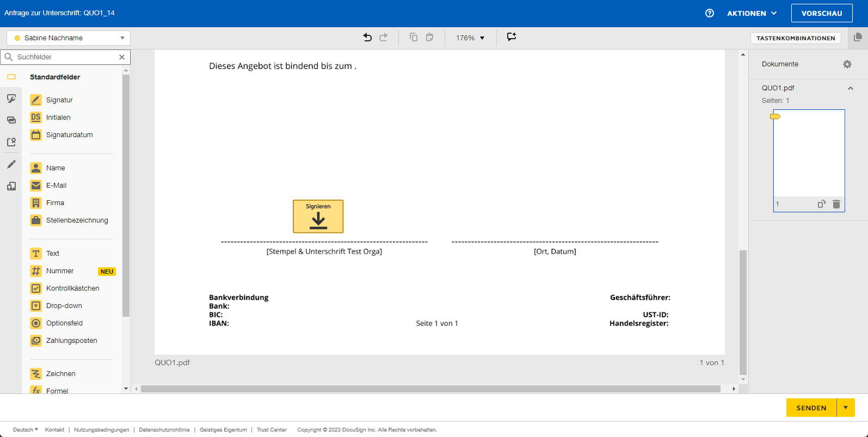The height and width of the screenshot is (437, 868).
Task: Open the Geistiges Eigentum link
Action: point(223,430)
